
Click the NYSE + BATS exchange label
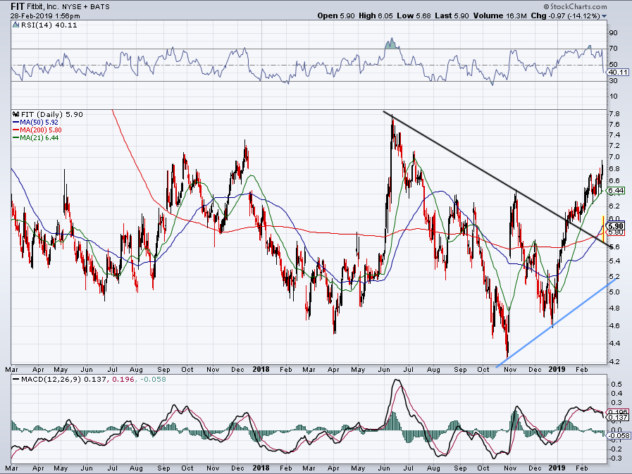click(85, 7)
